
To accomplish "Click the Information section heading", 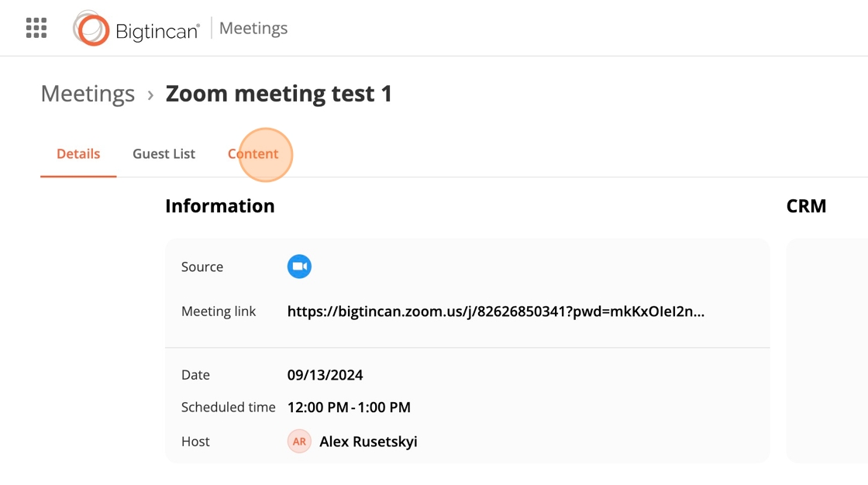I will coord(219,206).
